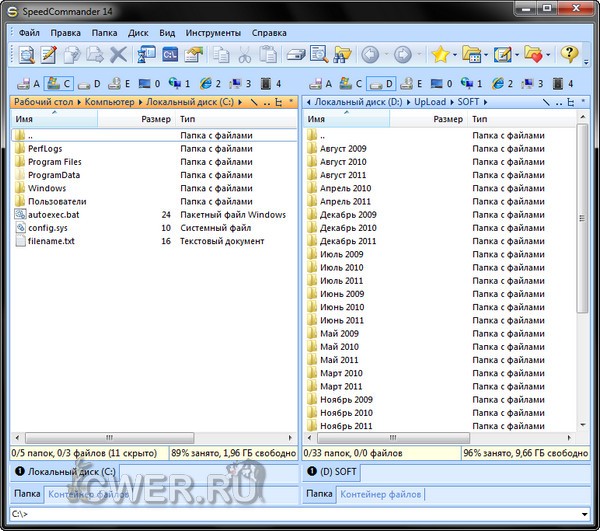Click the back navigation arrow icon
This screenshot has height=531, width=600.
click(370, 54)
